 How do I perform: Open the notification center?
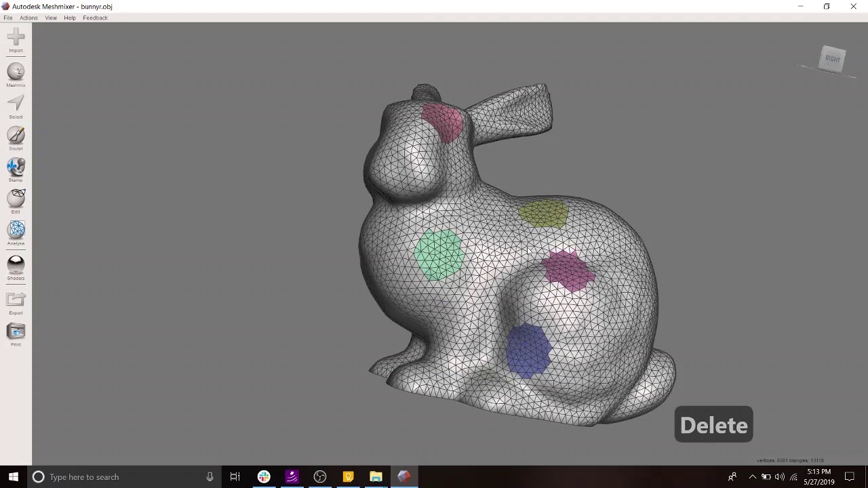coord(850,477)
